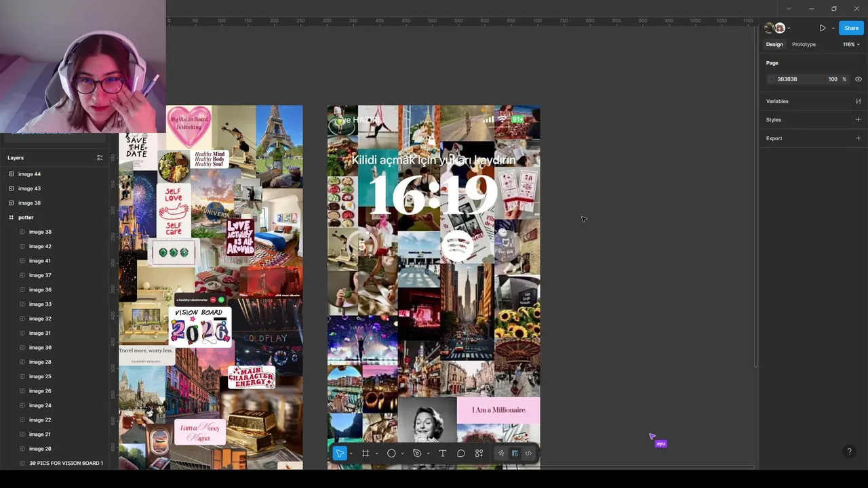Open the present options dropdown arrow
The height and width of the screenshot is (488, 868).
833,28
